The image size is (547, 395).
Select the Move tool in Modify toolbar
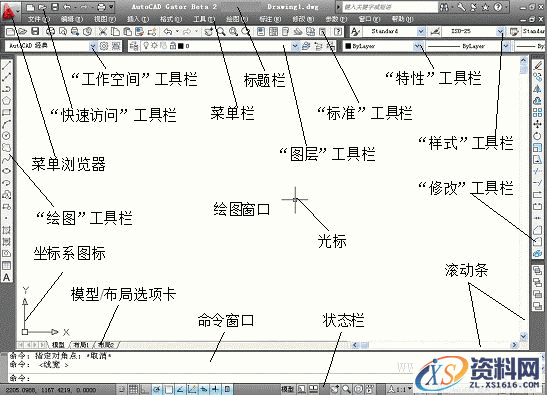538,124
